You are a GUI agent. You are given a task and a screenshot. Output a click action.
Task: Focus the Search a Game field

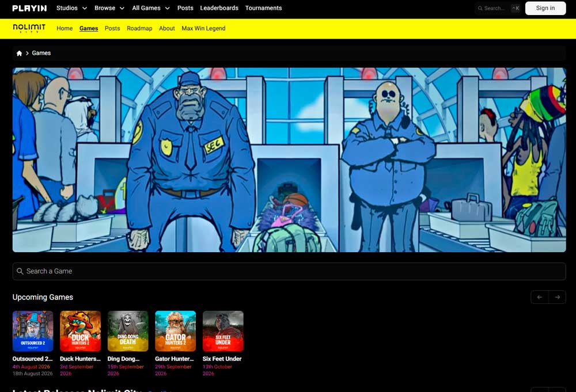pyautogui.click(x=289, y=271)
